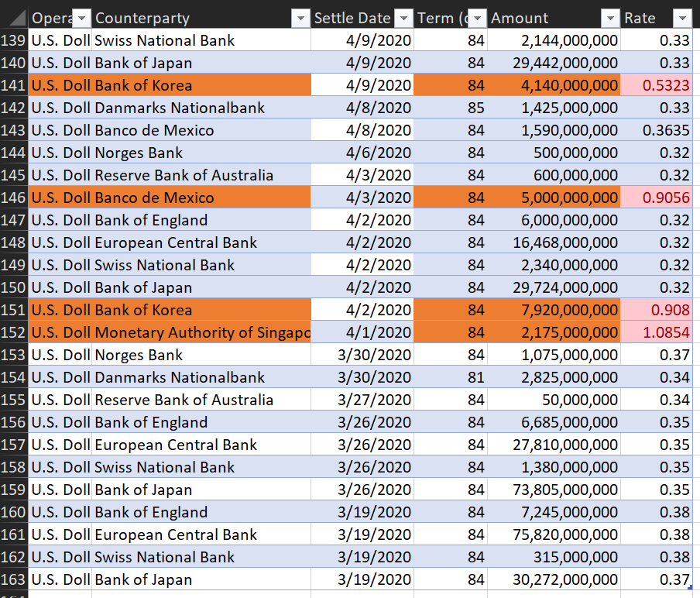Open the Term column filter dropdown

pyautogui.click(x=477, y=19)
